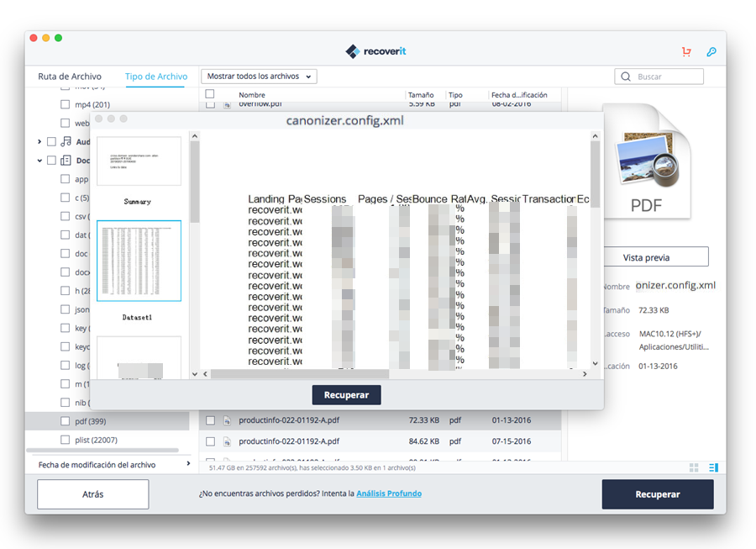Toggle the json file type checkbox
Screen dimensions: 756x549
tap(65, 309)
